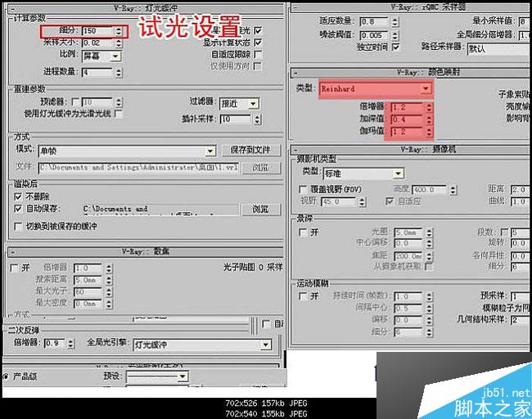532x419 pixels.
Task: Open the 路径采样器 dropdown showing 默认
Action: coord(499,49)
